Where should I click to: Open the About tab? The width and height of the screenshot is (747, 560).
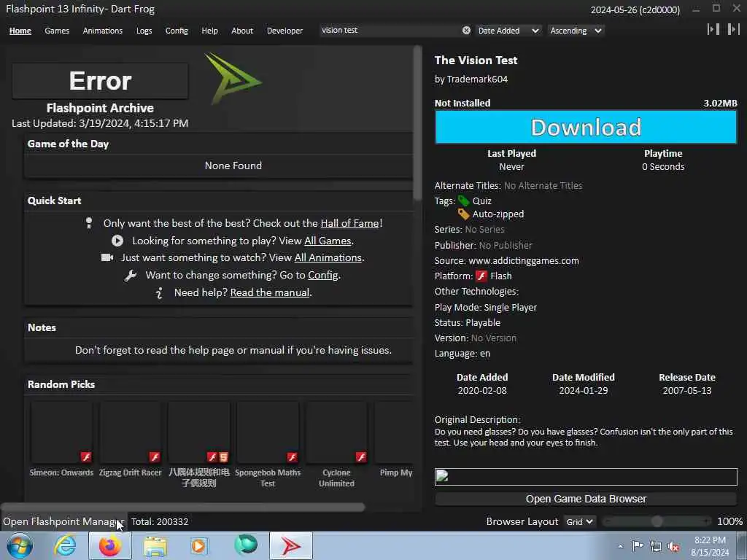(242, 31)
